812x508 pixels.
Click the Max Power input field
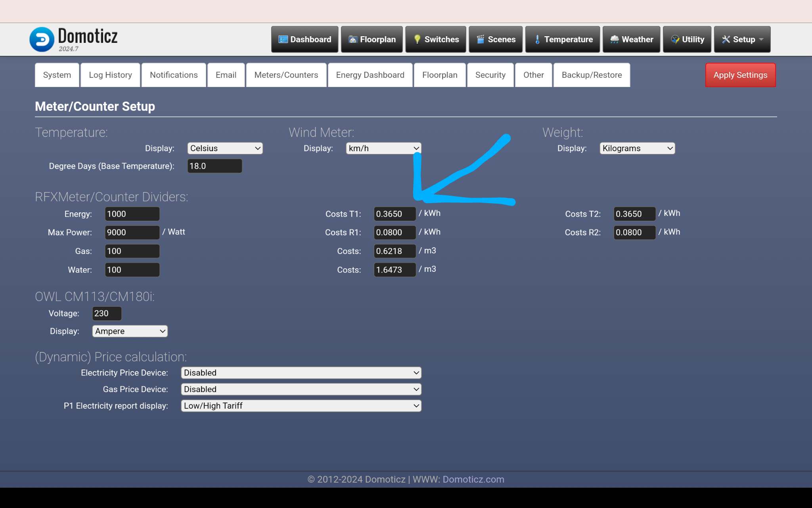coord(132,233)
